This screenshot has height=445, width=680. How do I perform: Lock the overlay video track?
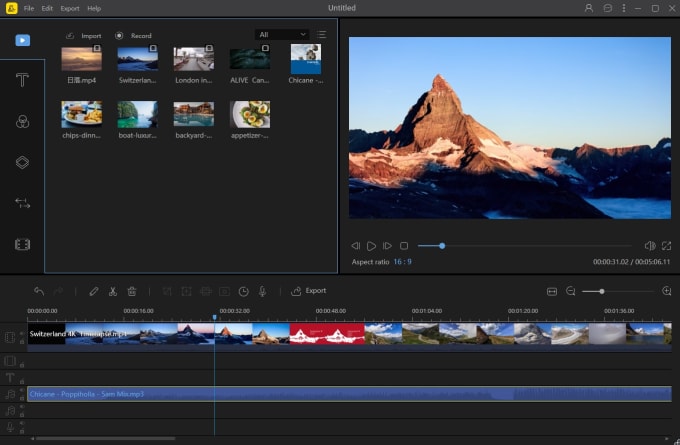[x=22, y=365]
